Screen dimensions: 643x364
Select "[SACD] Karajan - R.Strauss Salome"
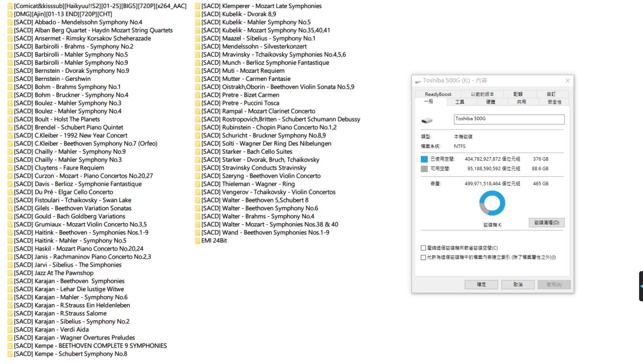tap(60, 313)
